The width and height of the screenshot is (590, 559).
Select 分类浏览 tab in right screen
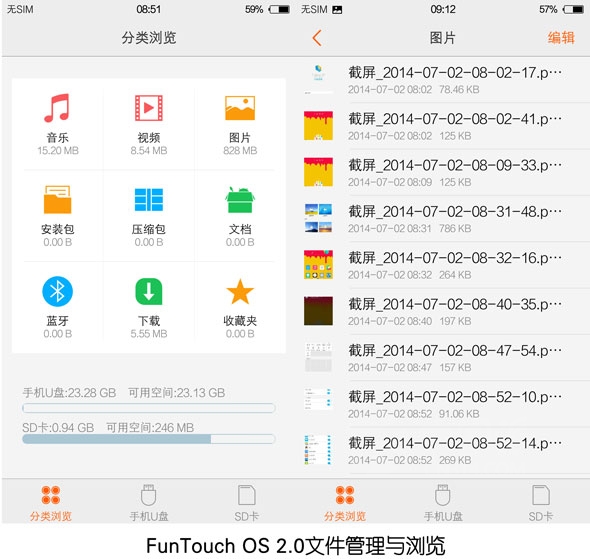click(345, 502)
